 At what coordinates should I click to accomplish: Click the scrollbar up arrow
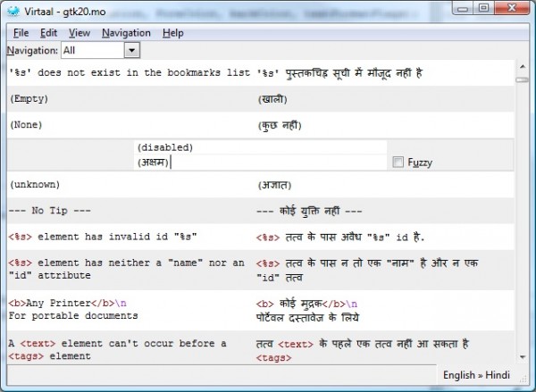523,65
